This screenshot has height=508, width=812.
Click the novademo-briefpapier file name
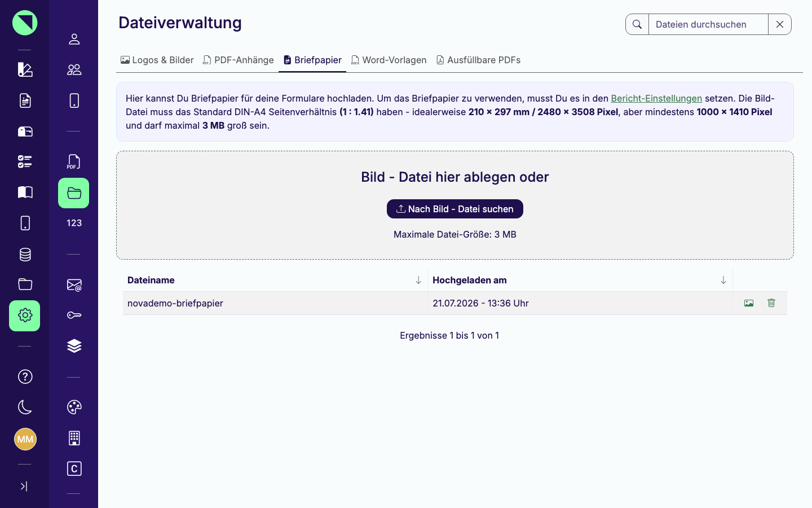tap(175, 303)
